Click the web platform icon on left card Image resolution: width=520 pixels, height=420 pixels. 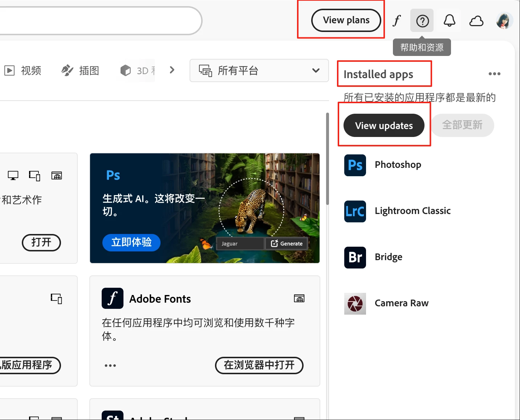coord(57,176)
